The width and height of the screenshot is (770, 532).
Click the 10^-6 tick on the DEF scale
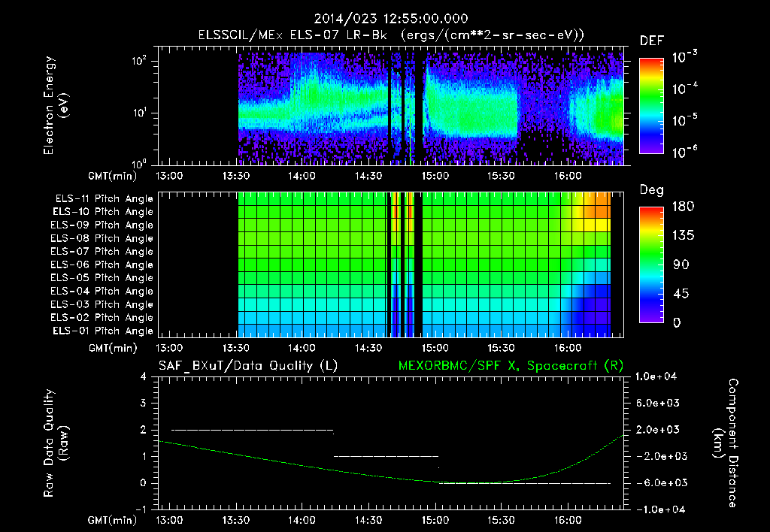[685, 152]
